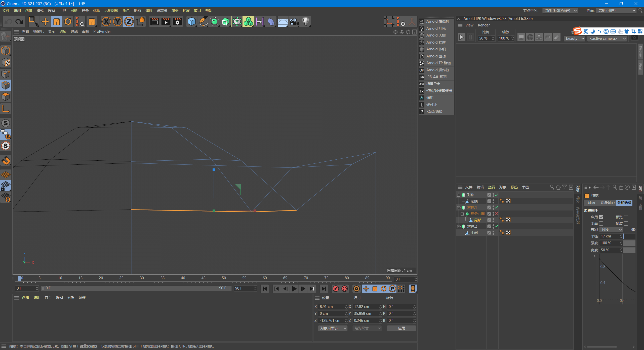Viewport: 644px width, 350px height.
Task: Click the Camera object icon
Action: click(294, 22)
